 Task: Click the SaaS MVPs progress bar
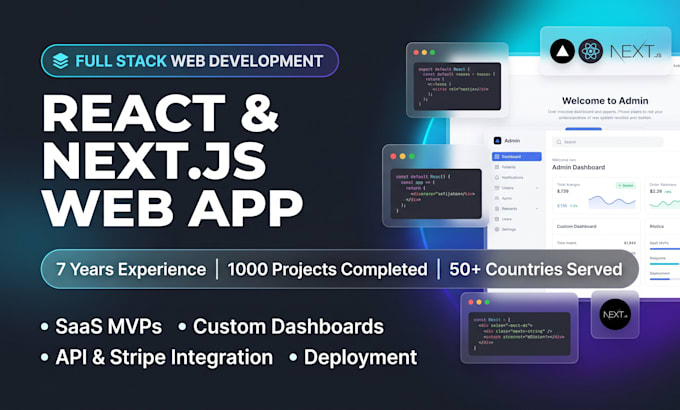click(665, 249)
